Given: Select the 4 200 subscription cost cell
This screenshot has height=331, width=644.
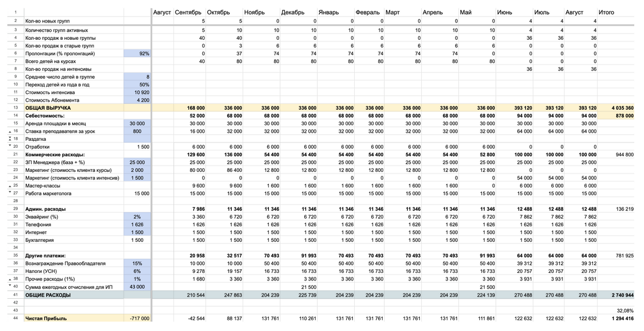Looking at the screenshot, I should click(x=137, y=100).
